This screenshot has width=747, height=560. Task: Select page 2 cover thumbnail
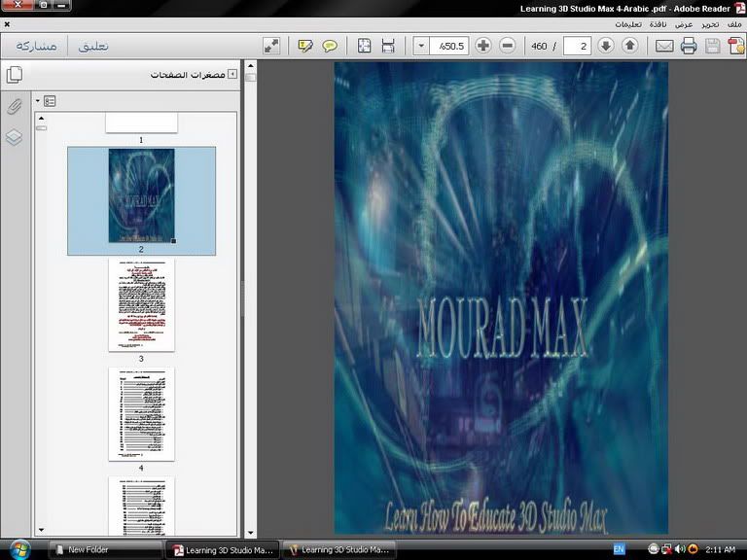[141, 195]
